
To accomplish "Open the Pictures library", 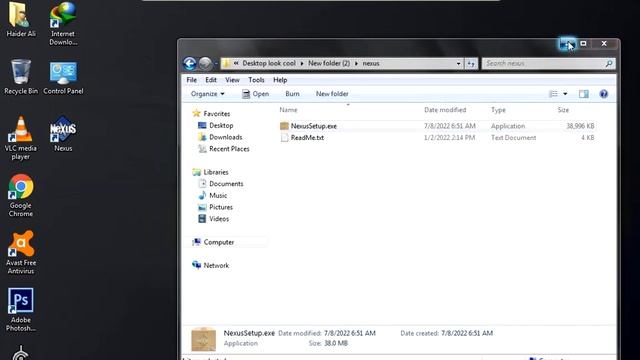I will point(215,207).
